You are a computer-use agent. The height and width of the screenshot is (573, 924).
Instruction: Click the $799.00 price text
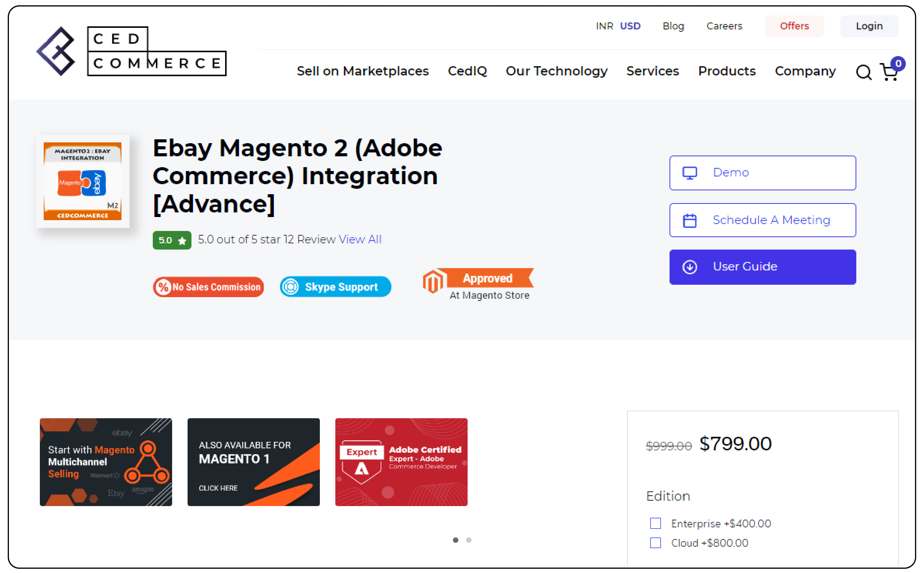pyautogui.click(x=736, y=443)
